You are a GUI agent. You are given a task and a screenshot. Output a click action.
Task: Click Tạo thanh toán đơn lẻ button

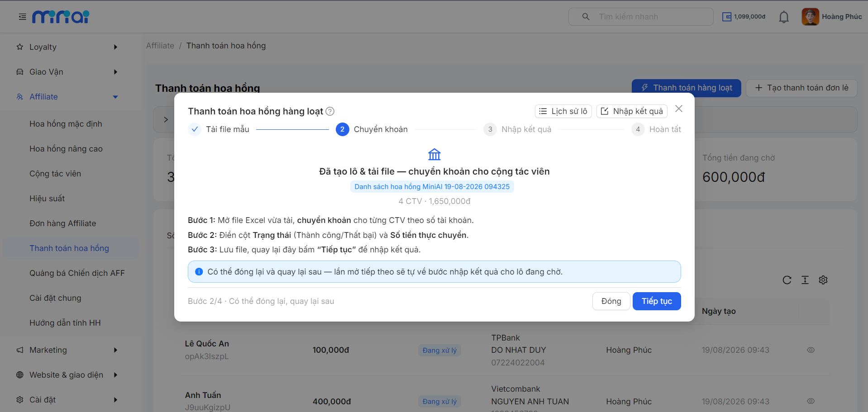[x=801, y=88]
